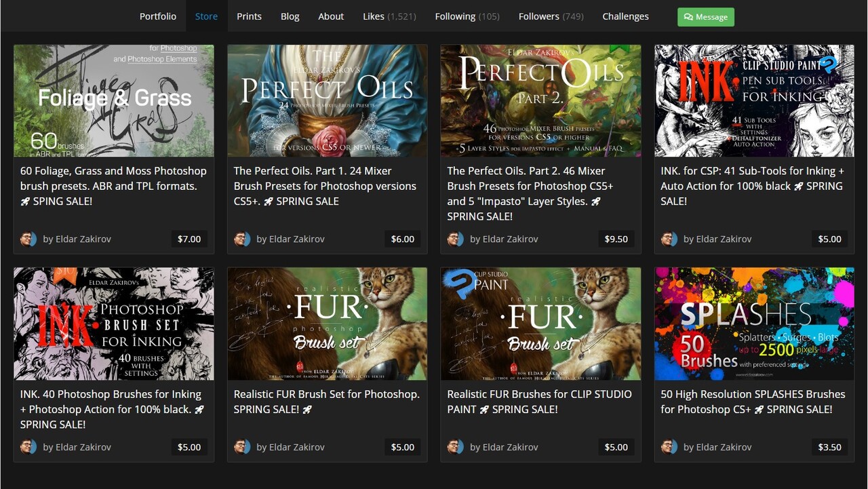Open the Blog tab
Screen dimensions: 868x489
click(x=290, y=16)
